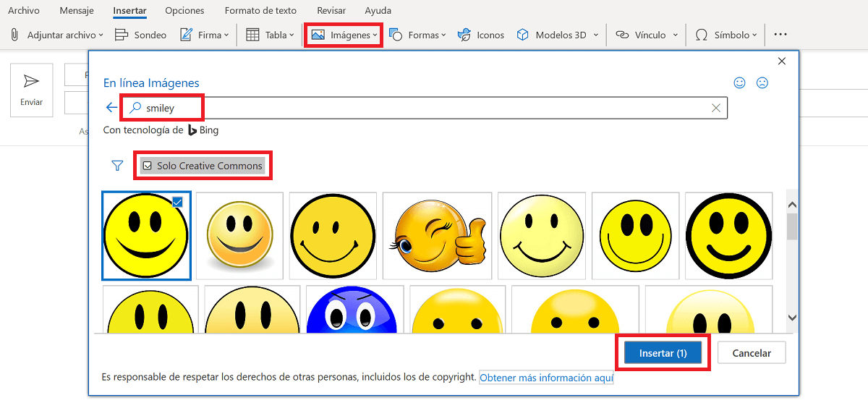
Task: Select the winking thumbs-up smiley image
Action: pos(437,236)
